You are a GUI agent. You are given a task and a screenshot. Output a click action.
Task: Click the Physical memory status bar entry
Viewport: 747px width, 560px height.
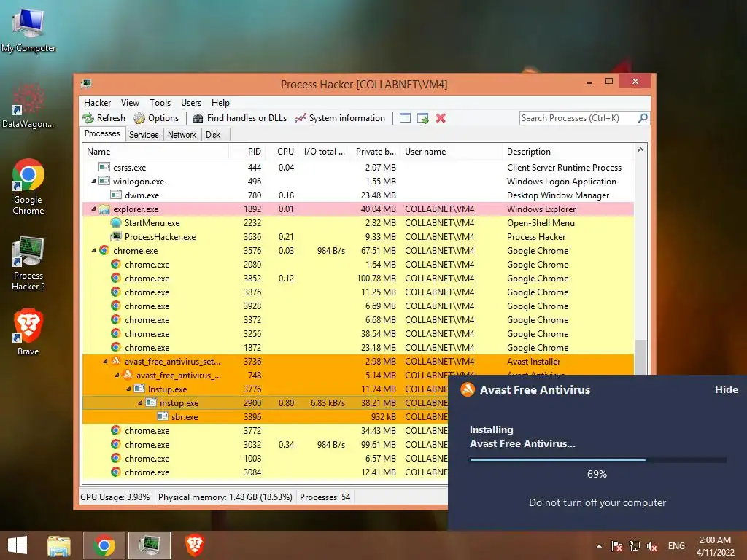[x=225, y=497]
